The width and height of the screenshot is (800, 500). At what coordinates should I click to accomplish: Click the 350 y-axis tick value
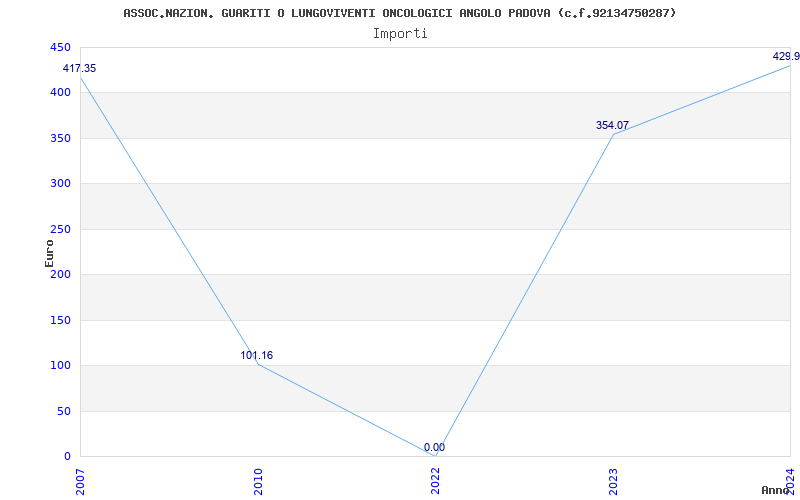click(x=59, y=138)
